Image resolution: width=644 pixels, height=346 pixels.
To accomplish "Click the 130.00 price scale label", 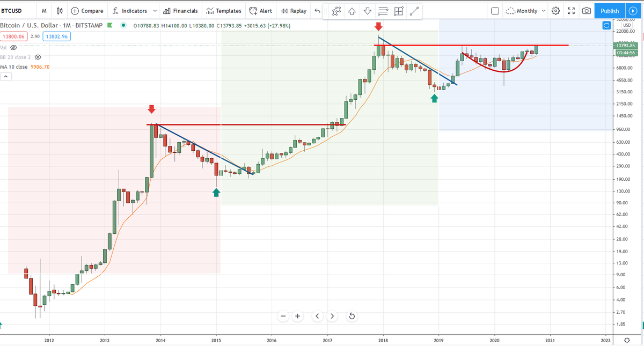I will tap(623, 191).
